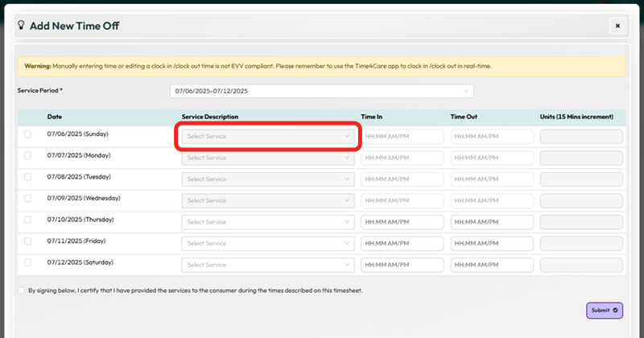Screen dimensions: 644x338
Task: Click Time Out field for Monday
Action: coord(491,158)
